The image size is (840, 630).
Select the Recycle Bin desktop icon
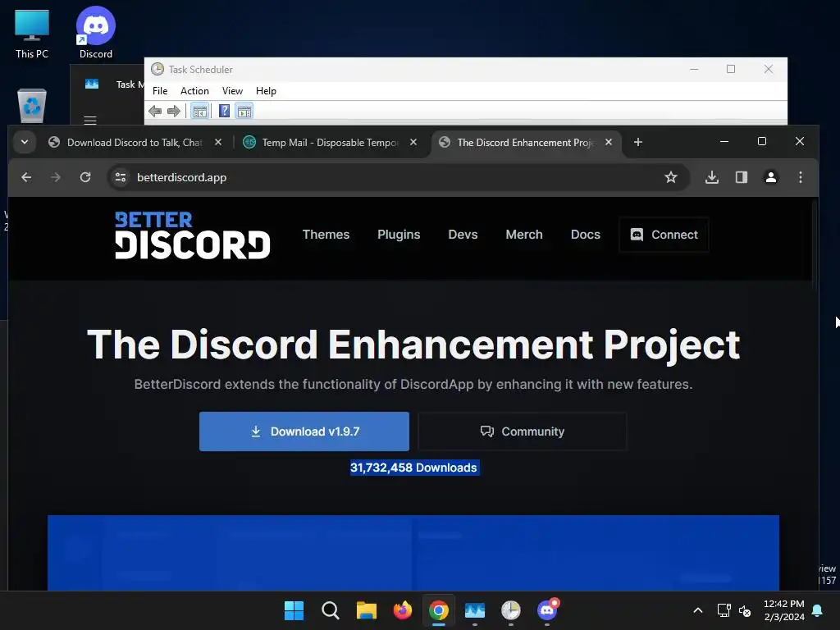[x=32, y=106]
